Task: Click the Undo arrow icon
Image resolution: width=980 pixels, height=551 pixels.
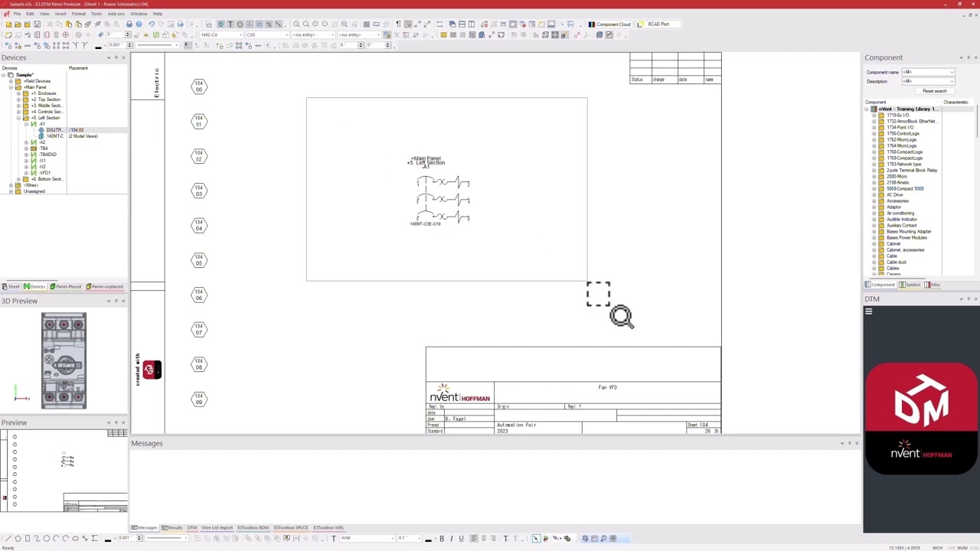Action: pyautogui.click(x=152, y=24)
